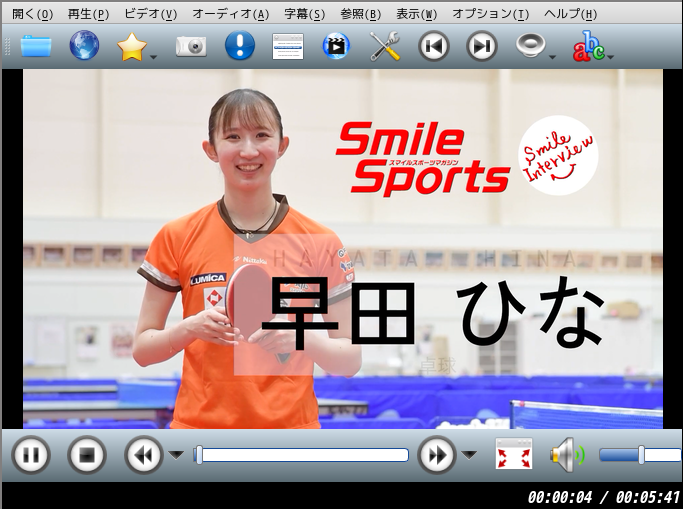Open the 再生(P) playback menu

click(88, 14)
